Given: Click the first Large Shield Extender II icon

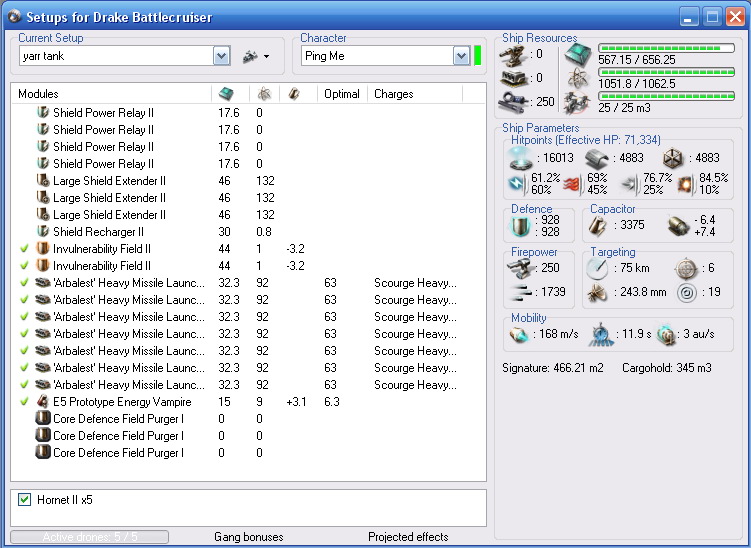Looking at the screenshot, I should pyautogui.click(x=43, y=181).
